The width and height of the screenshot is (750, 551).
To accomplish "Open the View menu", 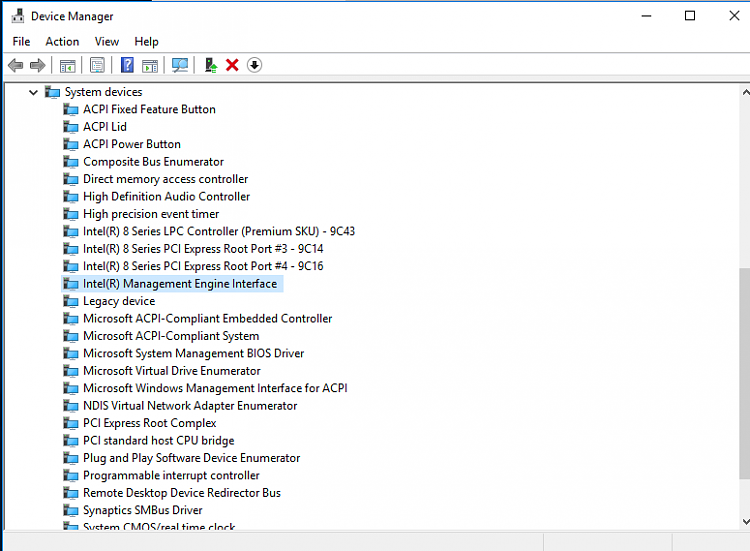I will 107,42.
